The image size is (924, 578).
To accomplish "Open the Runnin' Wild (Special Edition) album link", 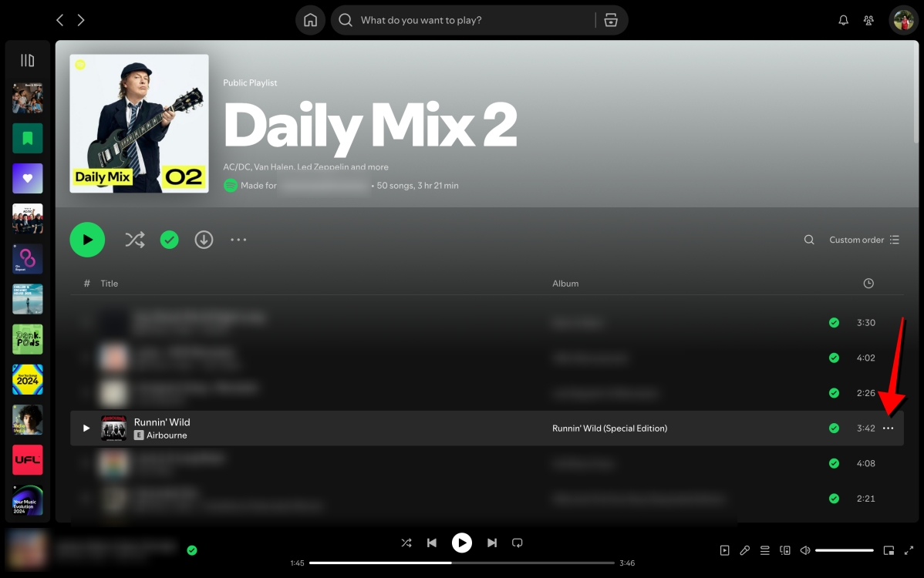I will point(609,428).
